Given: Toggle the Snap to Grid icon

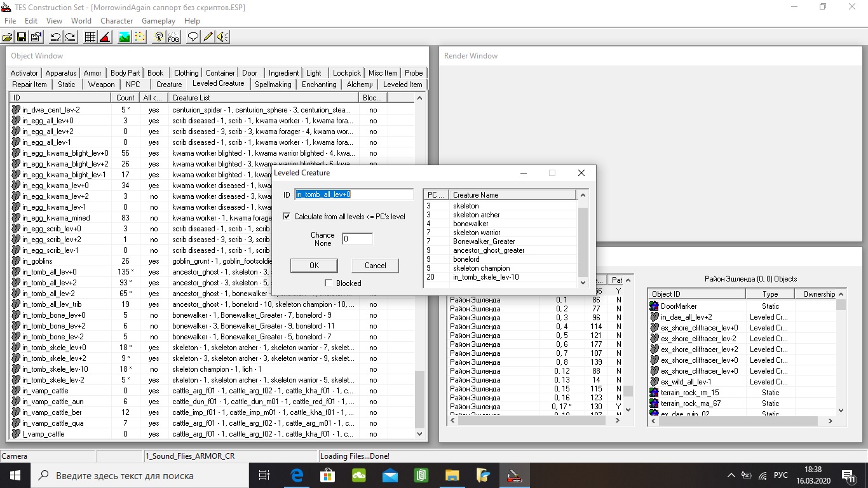Looking at the screenshot, I should tap(90, 37).
